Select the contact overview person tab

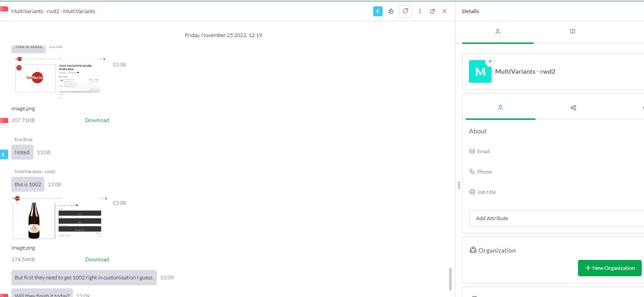[x=497, y=32]
